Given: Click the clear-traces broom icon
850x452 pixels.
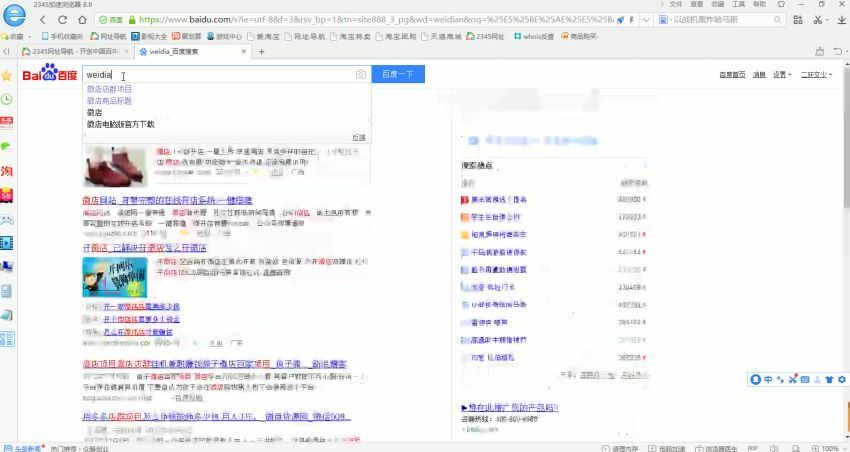Looking at the screenshot, I should pos(819,51).
